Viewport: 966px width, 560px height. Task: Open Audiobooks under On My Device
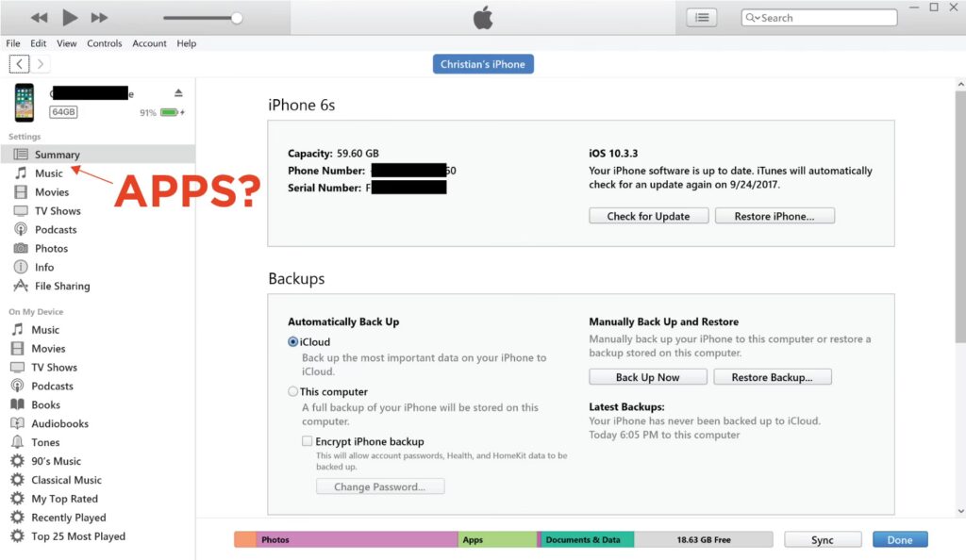(x=59, y=423)
